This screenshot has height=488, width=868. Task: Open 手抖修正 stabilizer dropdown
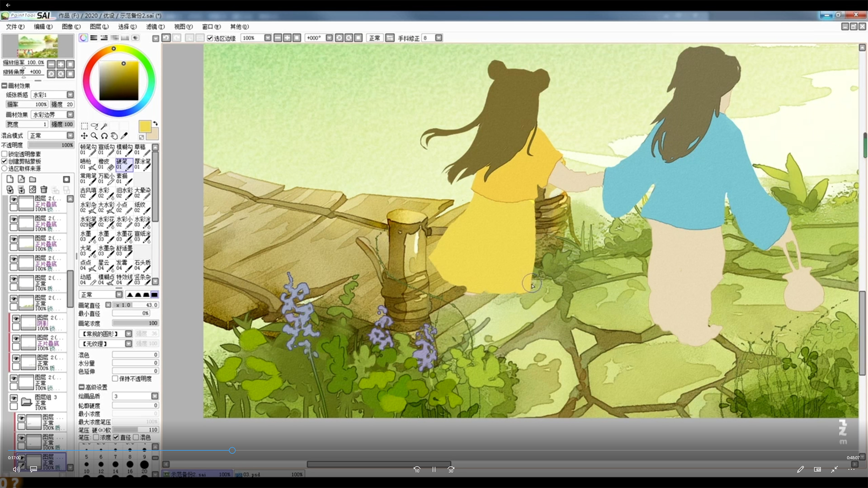pyautogui.click(x=439, y=38)
